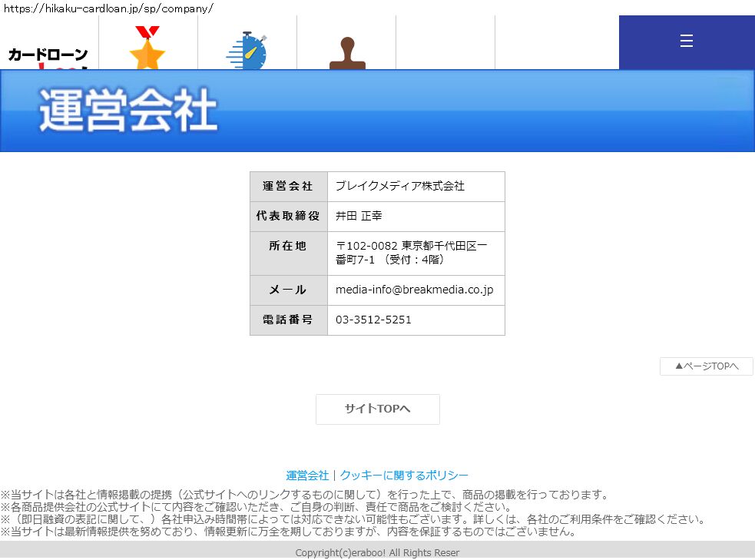The height and width of the screenshot is (560, 755).
Task: Select the 〒102-0082 address cell
Action: coord(412,253)
